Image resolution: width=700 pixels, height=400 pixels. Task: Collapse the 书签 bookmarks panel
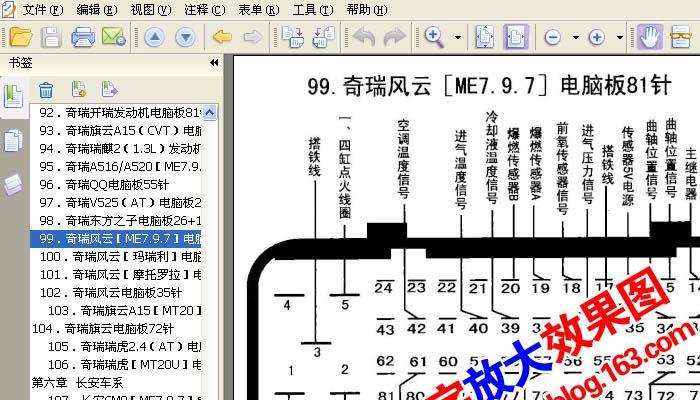tap(214, 62)
